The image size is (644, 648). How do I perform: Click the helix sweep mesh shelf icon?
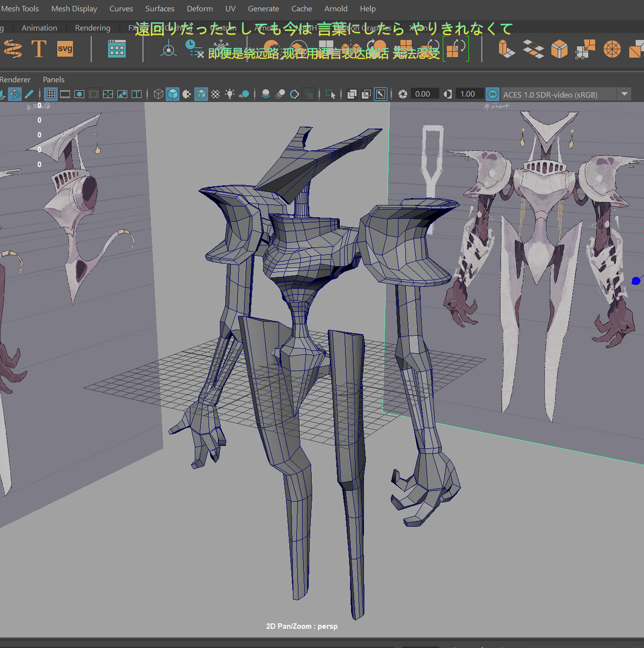coord(12,49)
